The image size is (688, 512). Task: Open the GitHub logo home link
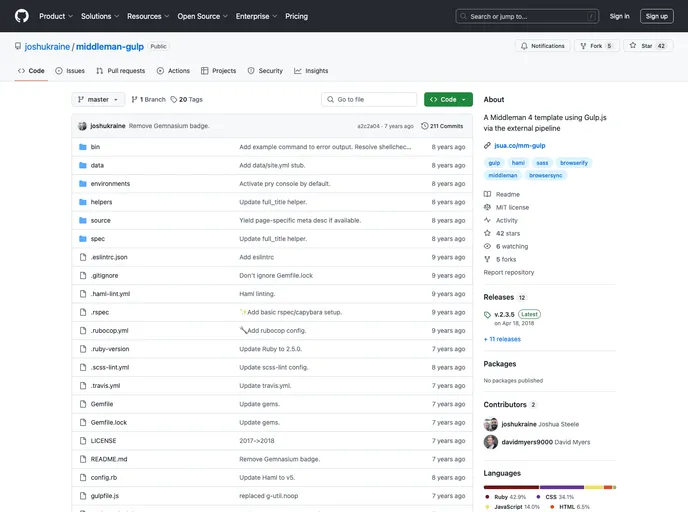pos(22,16)
